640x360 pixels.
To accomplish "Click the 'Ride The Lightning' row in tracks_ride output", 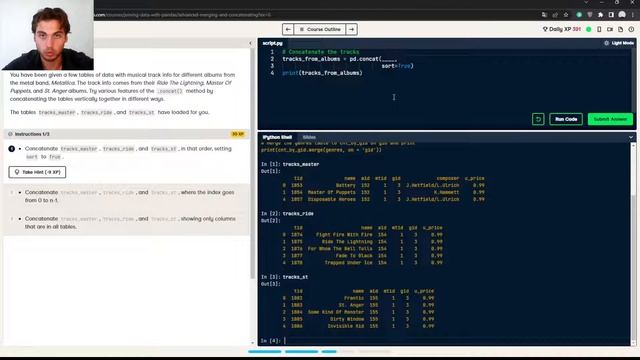I will [362, 242].
